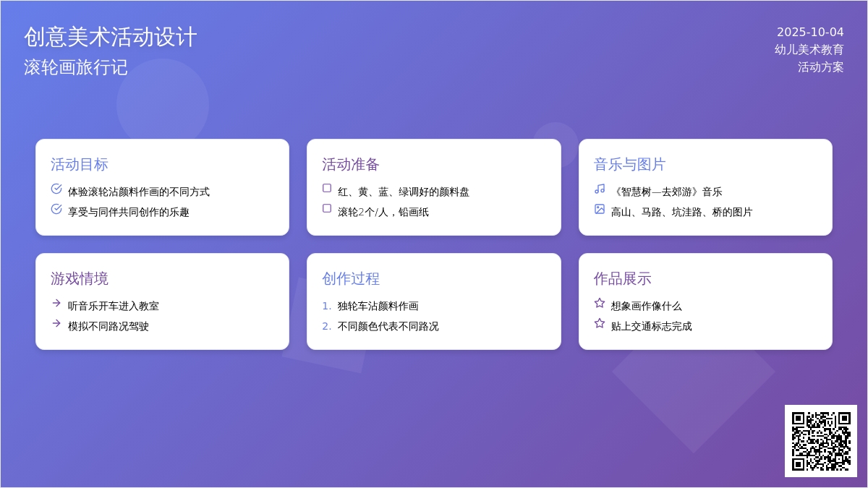This screenshot has width=868, height=488.
Task: Click the star icon beside 贴上交通标志完成
Action: (600, 323)
